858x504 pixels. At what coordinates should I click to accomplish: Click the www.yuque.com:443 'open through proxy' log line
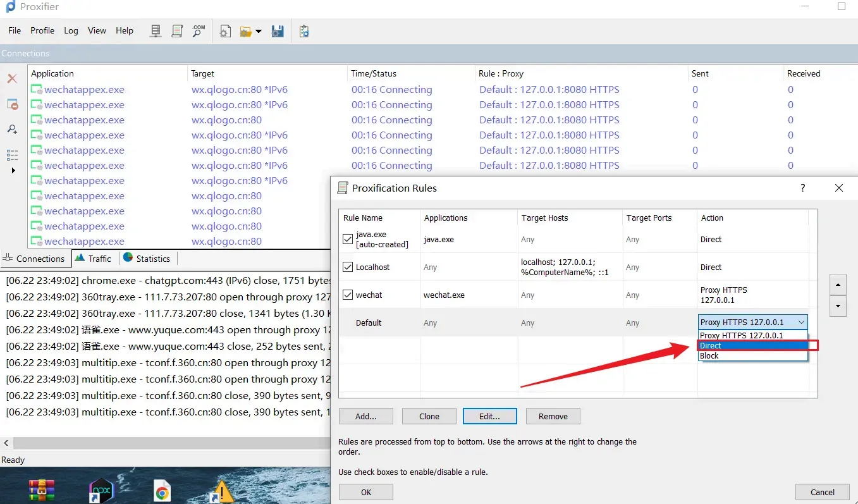[x=168, y=329]
